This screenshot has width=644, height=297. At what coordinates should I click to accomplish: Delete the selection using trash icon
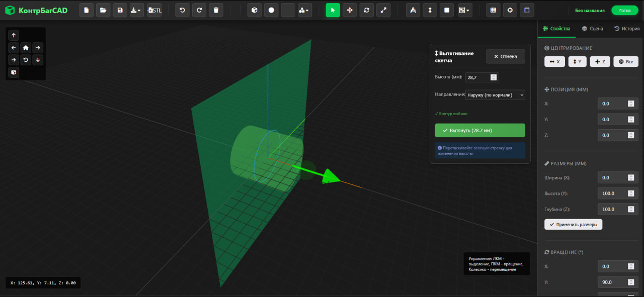(216, 10)
